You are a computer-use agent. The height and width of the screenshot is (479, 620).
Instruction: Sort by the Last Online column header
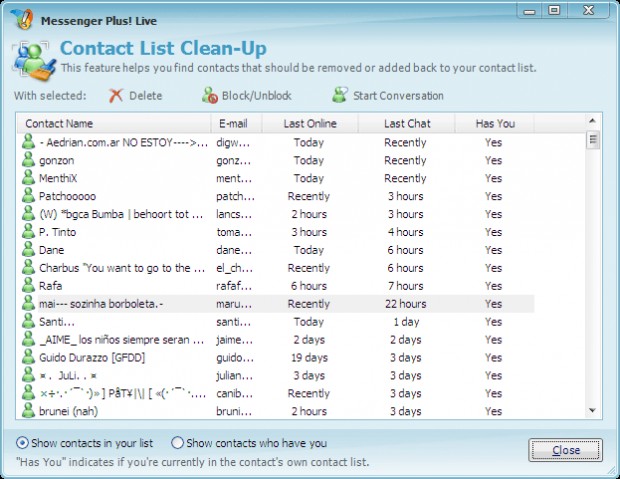coord(310,123)
